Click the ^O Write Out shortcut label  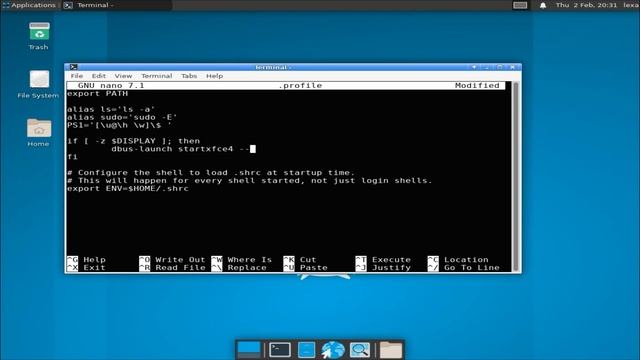pyautogui.click(x=172, y=260)
